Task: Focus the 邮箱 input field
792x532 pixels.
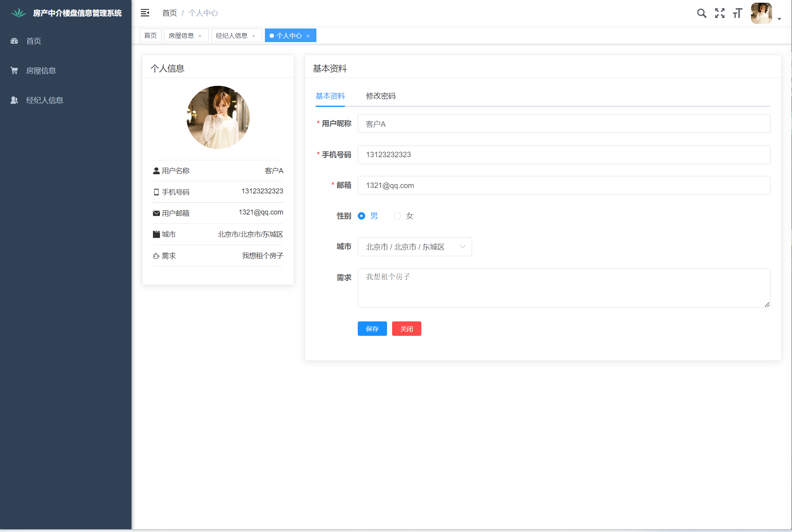Action: tap(563, 186)
